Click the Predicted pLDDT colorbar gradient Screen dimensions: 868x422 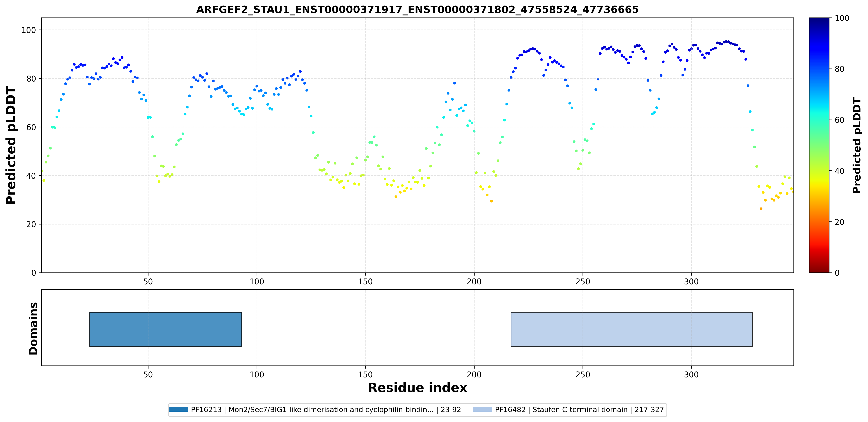pyautogui.click(x=819, y=145)
